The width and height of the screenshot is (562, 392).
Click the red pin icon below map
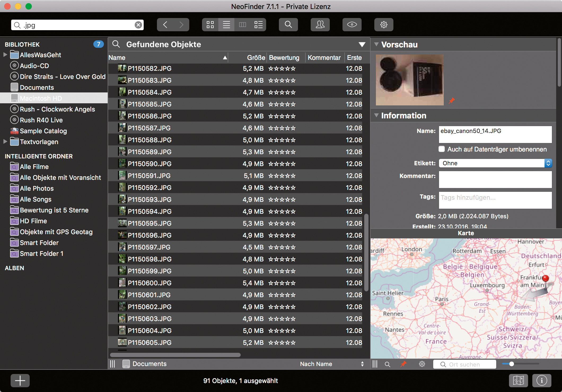pyautogui.click(x=403, y=364)
